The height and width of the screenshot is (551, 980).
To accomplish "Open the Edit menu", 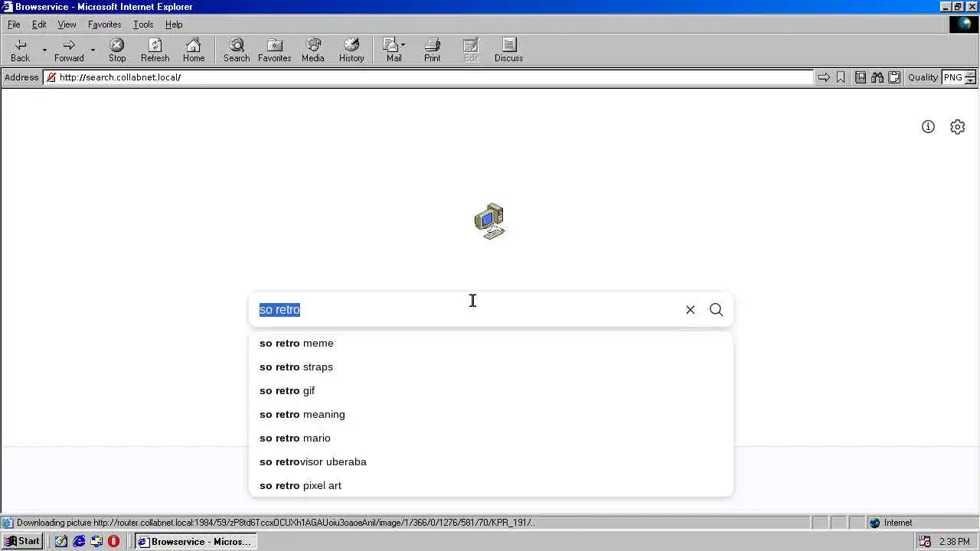I will point(39,24).
